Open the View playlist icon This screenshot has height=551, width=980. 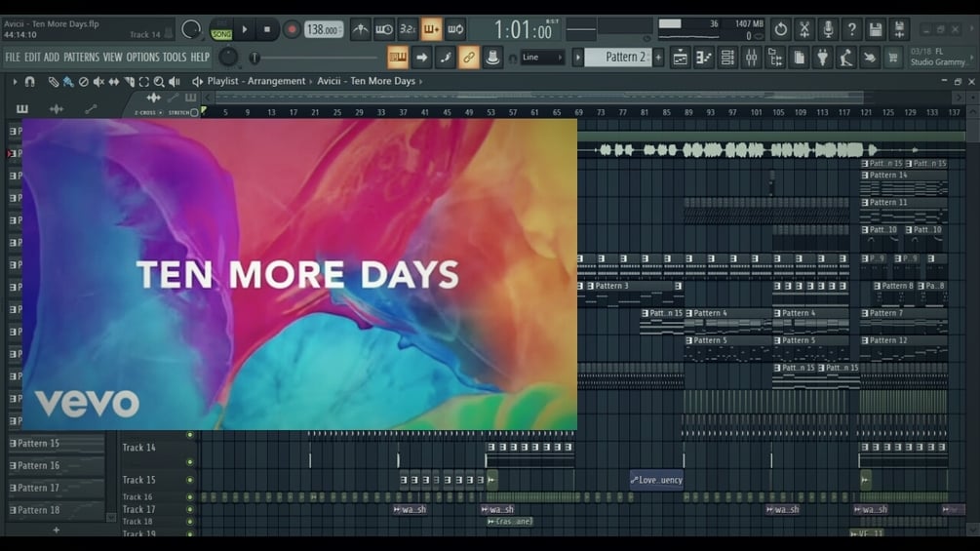click(680, 58)
